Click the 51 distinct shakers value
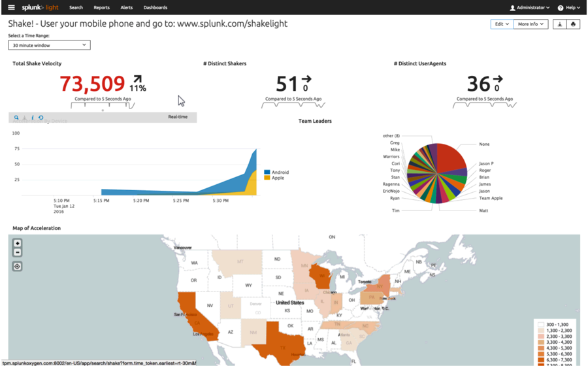 pyautogui.click(x=287, y=84)
